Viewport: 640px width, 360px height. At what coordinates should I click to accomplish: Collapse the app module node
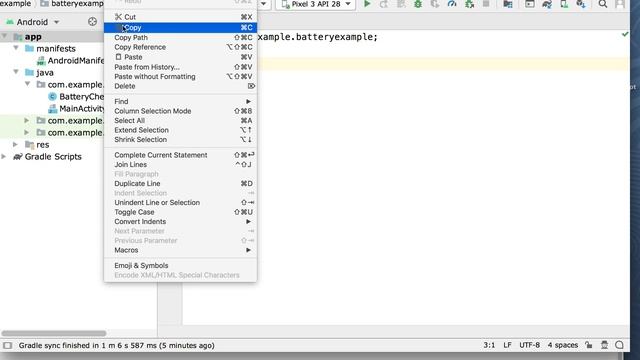tap(4, 36)
